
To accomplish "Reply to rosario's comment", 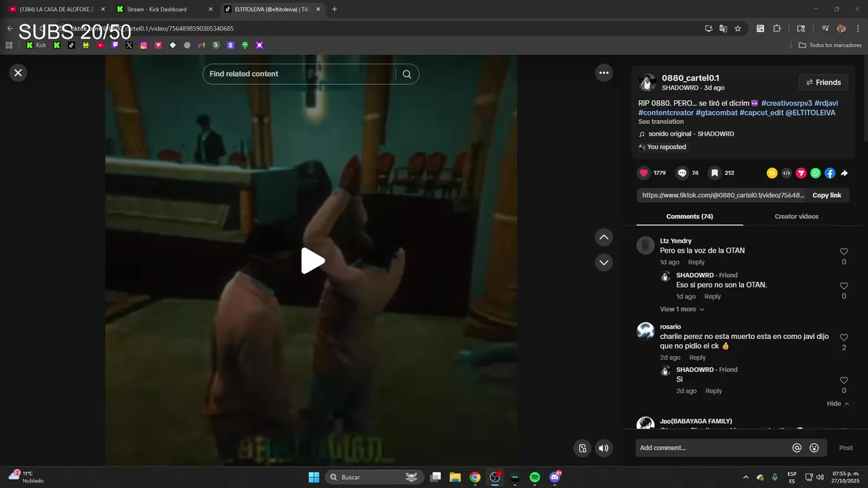I will click(698, 358).
